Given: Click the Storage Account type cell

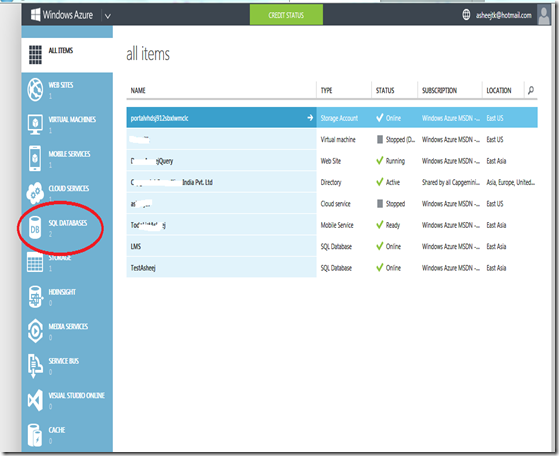Looking at the screenshot, I should [339, 118].
